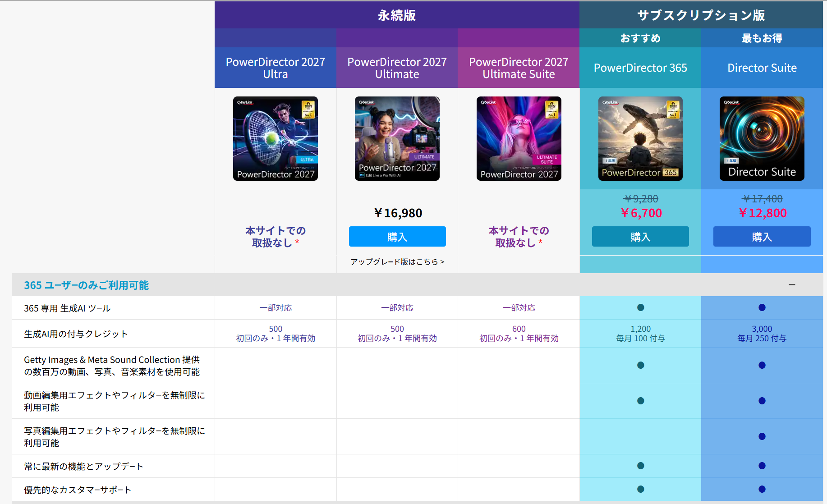Click the PowerDirector 365 whale box image

pyautogui.click(x=640, y=138)
